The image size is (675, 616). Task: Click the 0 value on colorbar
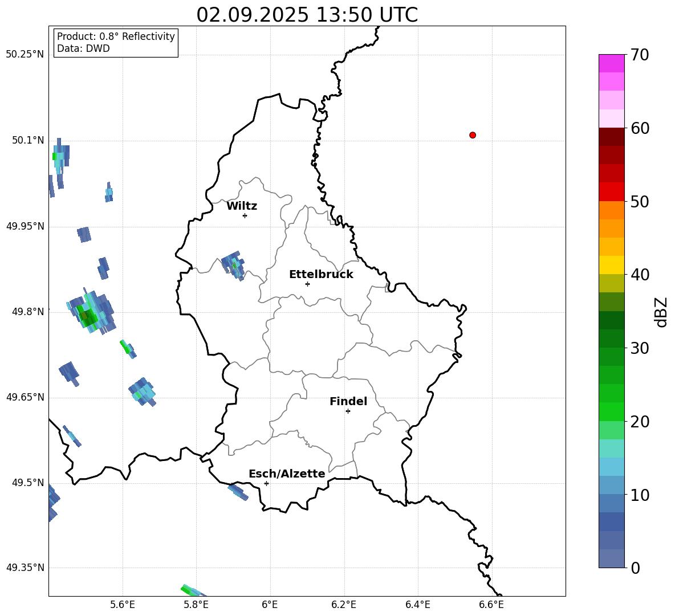[635, 568]
